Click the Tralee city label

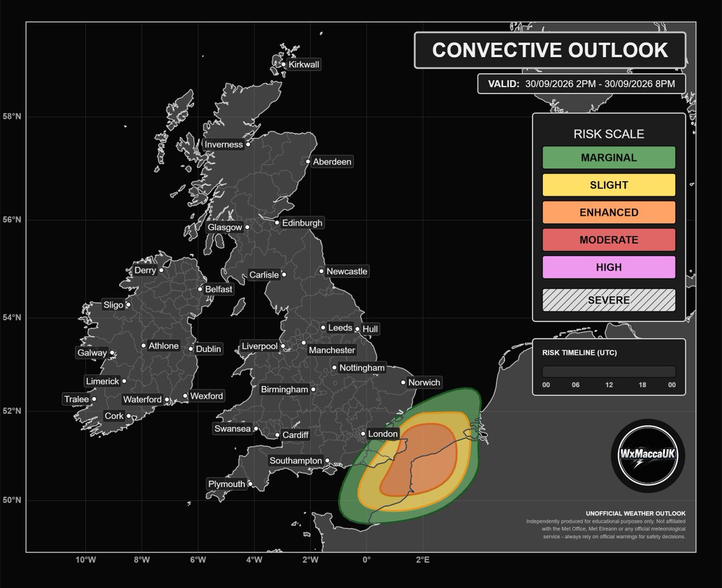click(76, 399)
